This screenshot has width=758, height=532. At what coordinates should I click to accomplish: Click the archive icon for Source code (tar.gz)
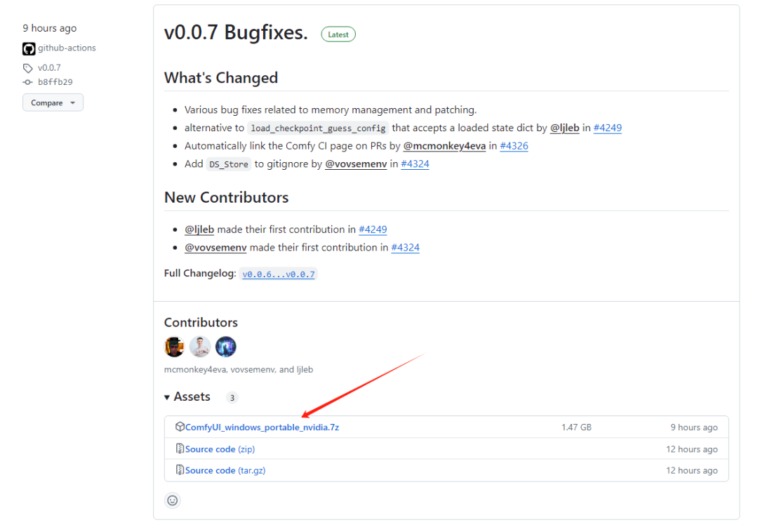click(180, 470)
